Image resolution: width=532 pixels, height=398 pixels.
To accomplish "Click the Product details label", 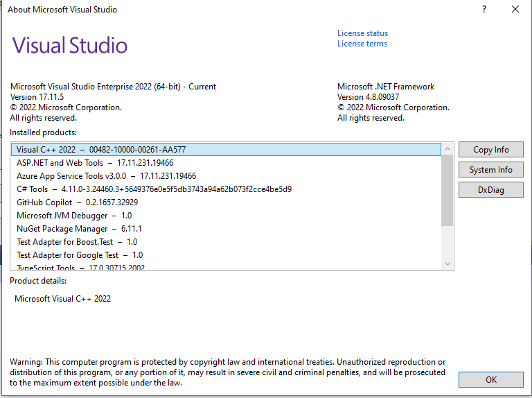I will (38, 281).
